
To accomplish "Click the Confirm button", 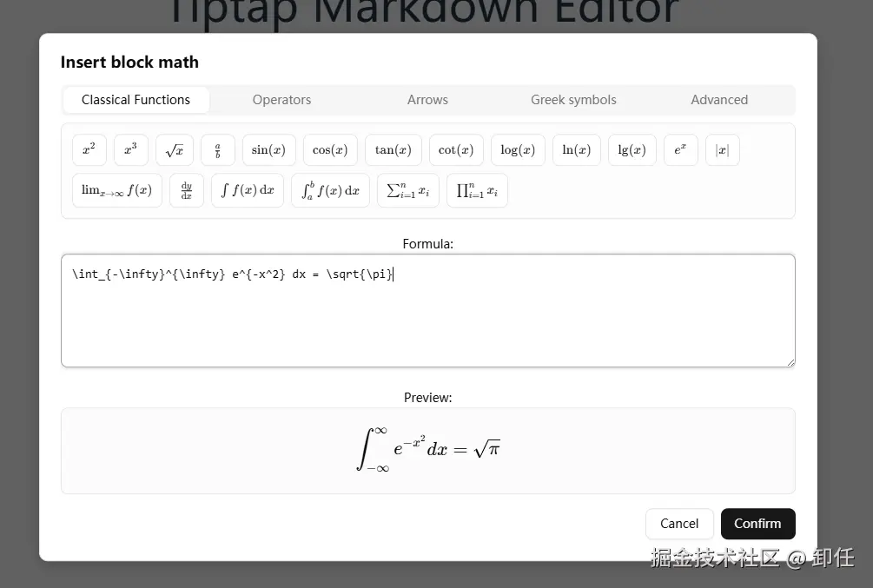I will pyautogui.click(x=757, y=524).
